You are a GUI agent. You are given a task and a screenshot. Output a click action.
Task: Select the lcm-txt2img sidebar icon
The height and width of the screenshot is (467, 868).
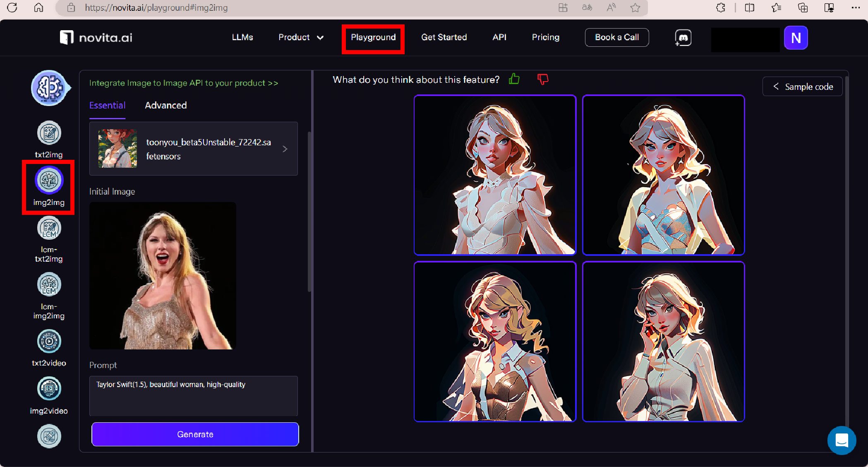[x=49, y=229]
